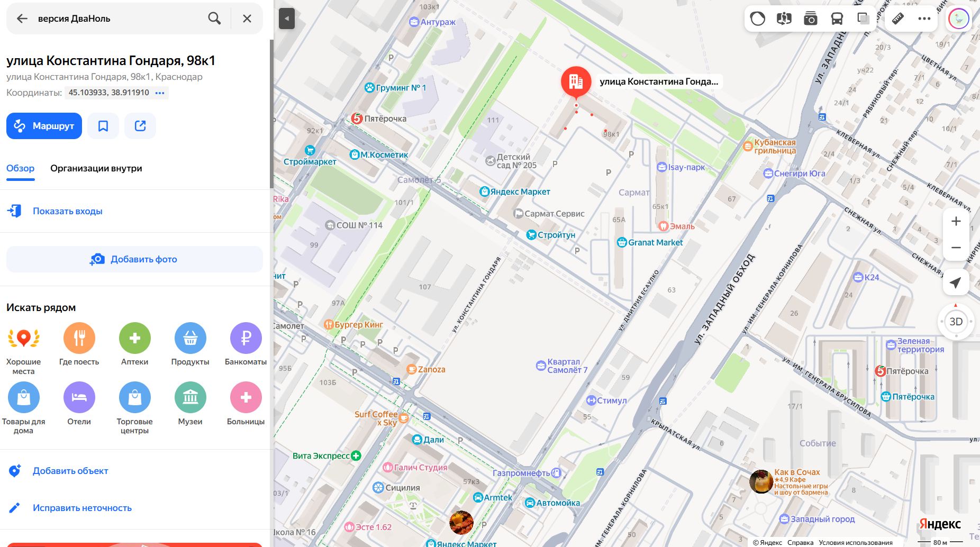Select the ruler distance tool

[898, 19]
